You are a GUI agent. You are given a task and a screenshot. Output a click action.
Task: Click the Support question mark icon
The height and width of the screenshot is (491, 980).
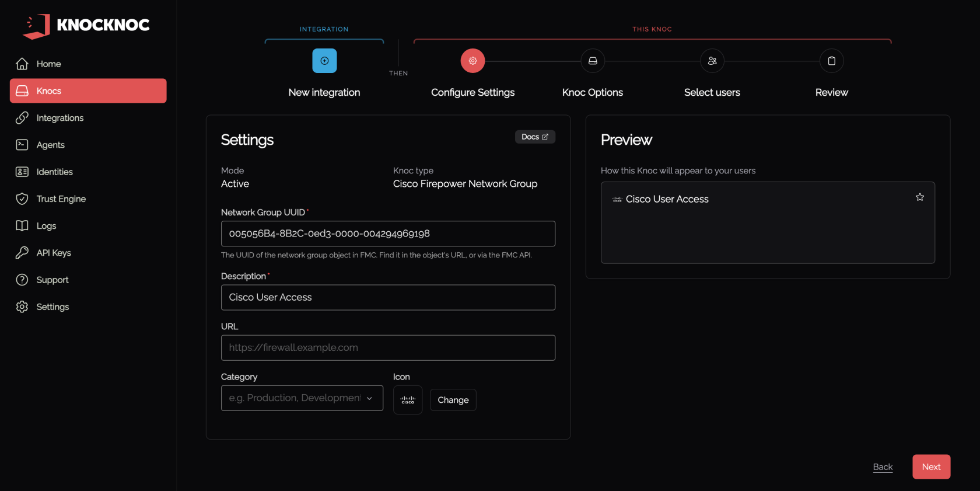(x=22, y=280)
